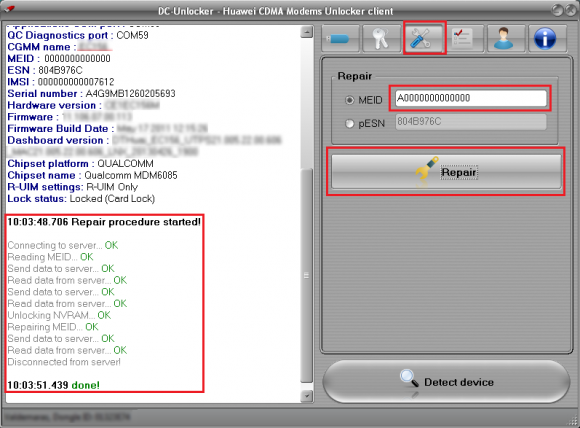The width and height of the screenshot is (580, 428).
Task: Open the unlocking keys tab
Action: [382, 38]
